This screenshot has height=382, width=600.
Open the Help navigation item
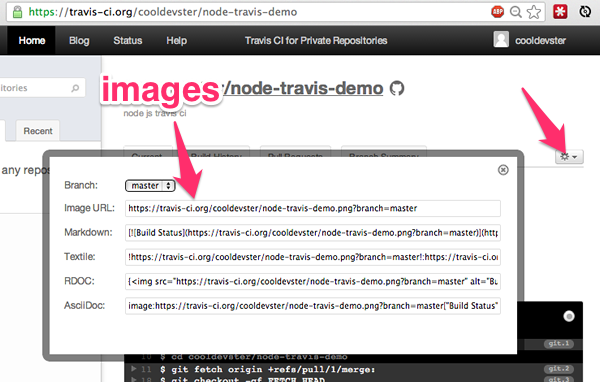(x=176, y=41)
